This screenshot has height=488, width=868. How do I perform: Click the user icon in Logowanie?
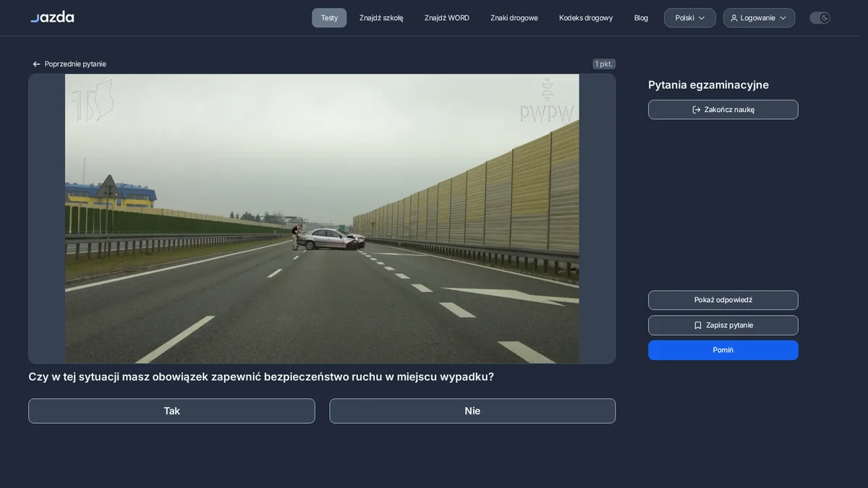[x=734, y=18]
